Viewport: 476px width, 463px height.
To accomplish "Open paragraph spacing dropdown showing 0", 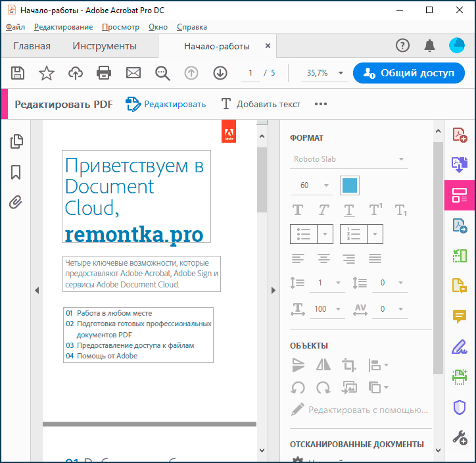I will click(390, 283).
